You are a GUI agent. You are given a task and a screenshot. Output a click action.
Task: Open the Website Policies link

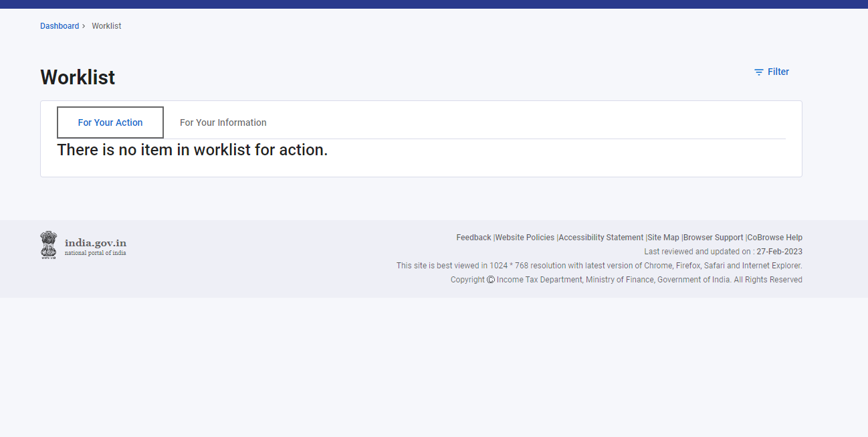pos(524,238)
